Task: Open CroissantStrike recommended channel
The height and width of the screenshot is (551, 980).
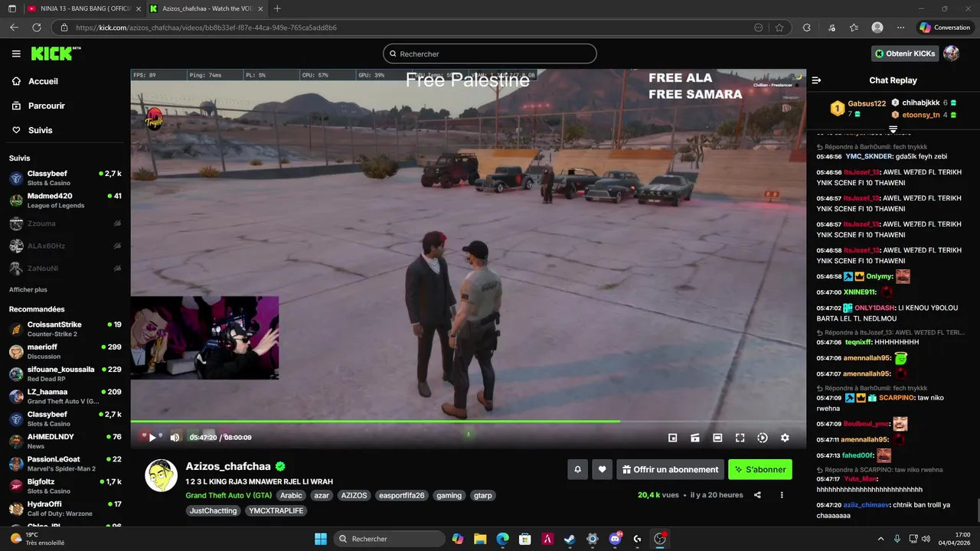Action: [65, 329]
